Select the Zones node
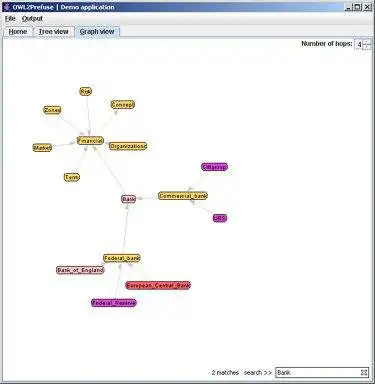Image resolution: width=375 pixels, height=384 pixels. click(52, 110)
